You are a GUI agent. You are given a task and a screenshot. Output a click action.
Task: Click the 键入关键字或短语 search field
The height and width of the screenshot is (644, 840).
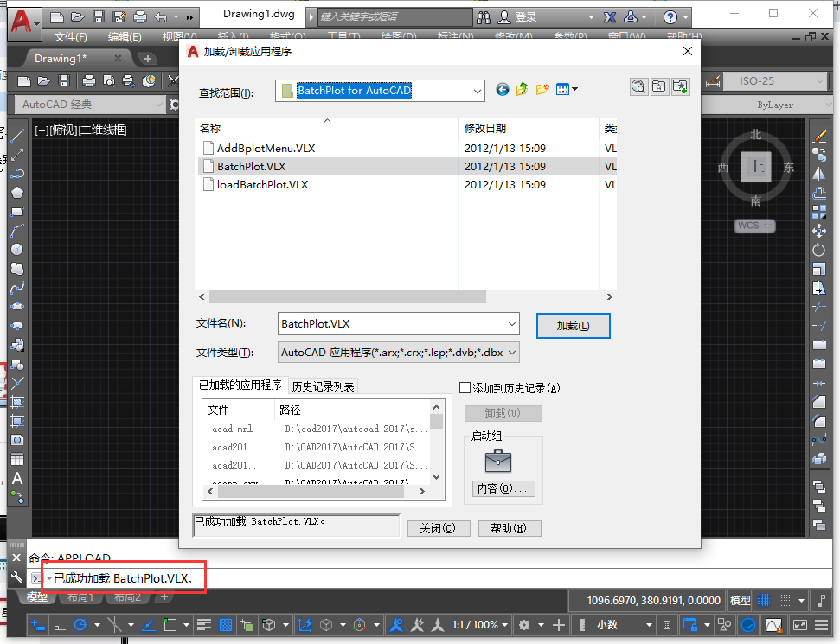[x=394, y=16]
